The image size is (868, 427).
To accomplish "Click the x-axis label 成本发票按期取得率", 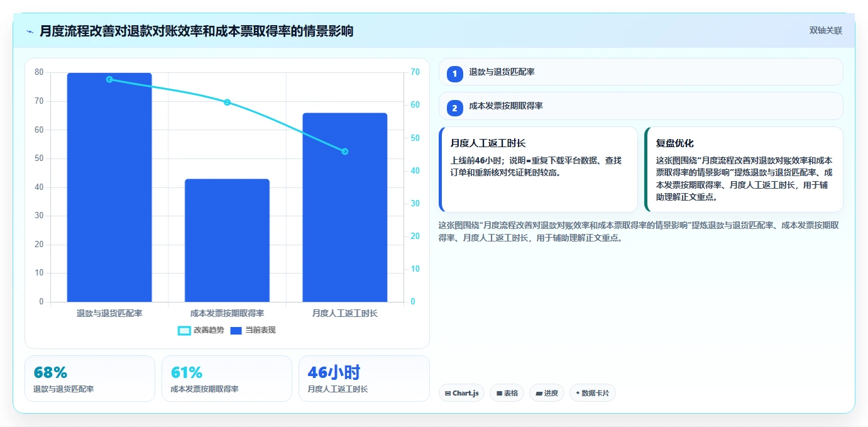I will (227, 313).
